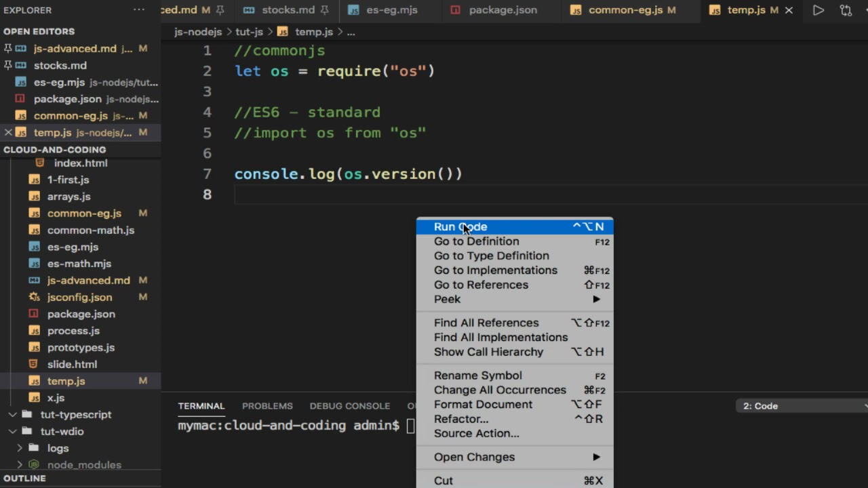Click tut-js in breadcrumb
Image resolution: width=868 pixels, height=488 pixels.
[x=249, y=32]
